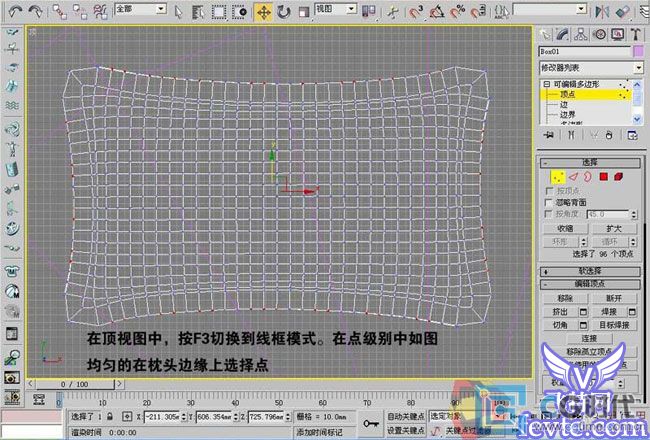The image size is (650, 440).
Task: Switch to the Hierarchy command panel tab
Action: [581, 34]
